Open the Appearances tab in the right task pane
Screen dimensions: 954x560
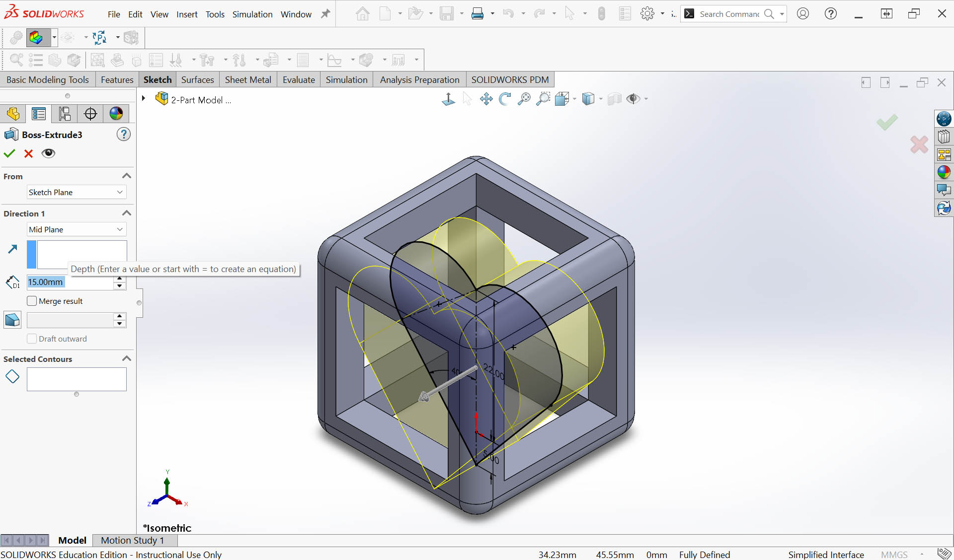click(944, 172)
